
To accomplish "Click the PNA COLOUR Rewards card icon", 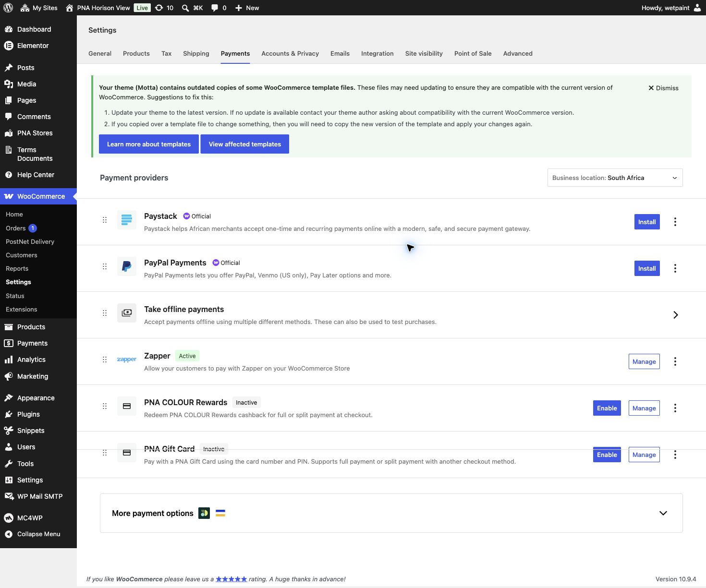I will click(127, 406).
